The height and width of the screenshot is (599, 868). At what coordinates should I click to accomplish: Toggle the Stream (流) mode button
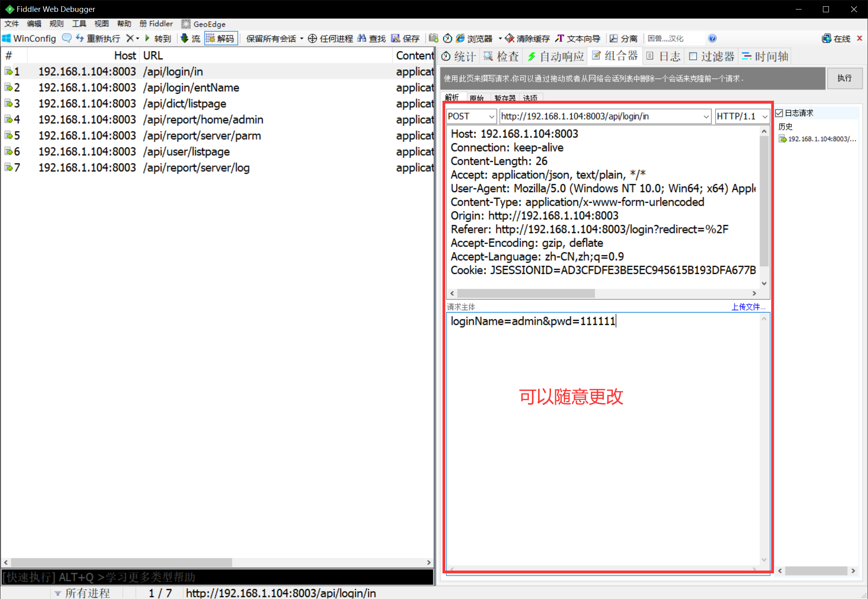click(190, 38)
